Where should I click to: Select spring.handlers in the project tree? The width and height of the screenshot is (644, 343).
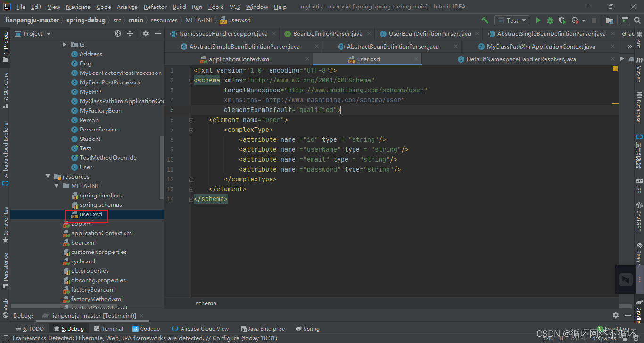pyautogui.click(x=100, y=196)
